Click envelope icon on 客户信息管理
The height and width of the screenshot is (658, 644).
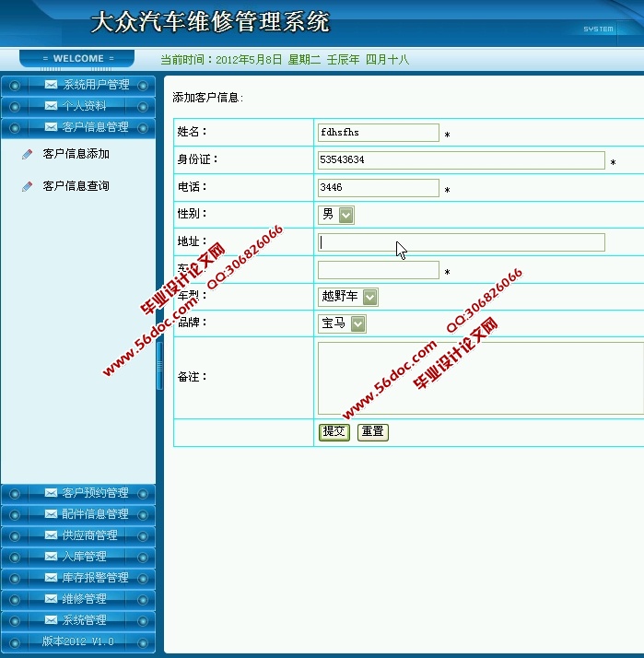[51, 127]
